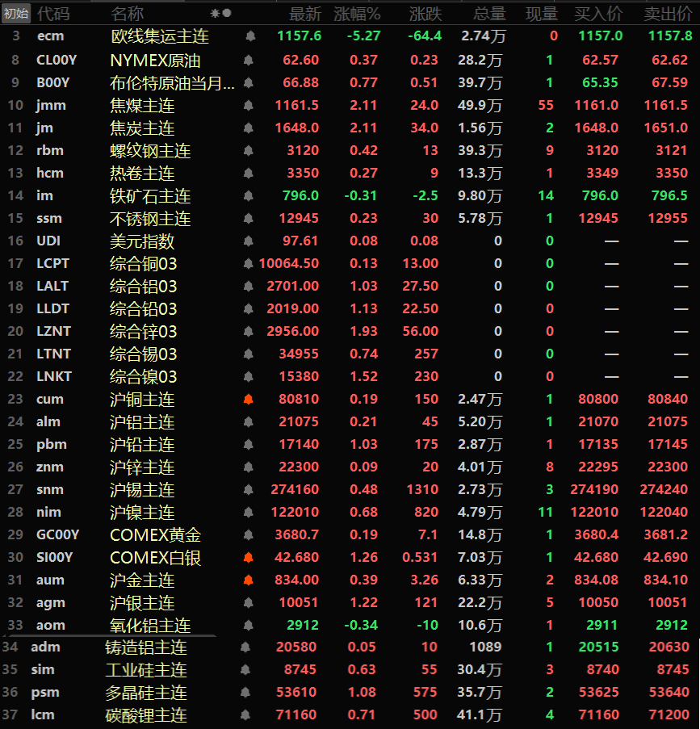Click the alert bell for 铁矿石主连
700x729 pixels.
249,196
